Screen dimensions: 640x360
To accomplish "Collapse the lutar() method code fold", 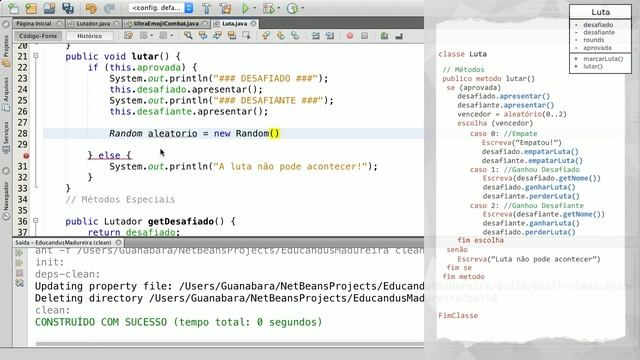I will [36, 56].
